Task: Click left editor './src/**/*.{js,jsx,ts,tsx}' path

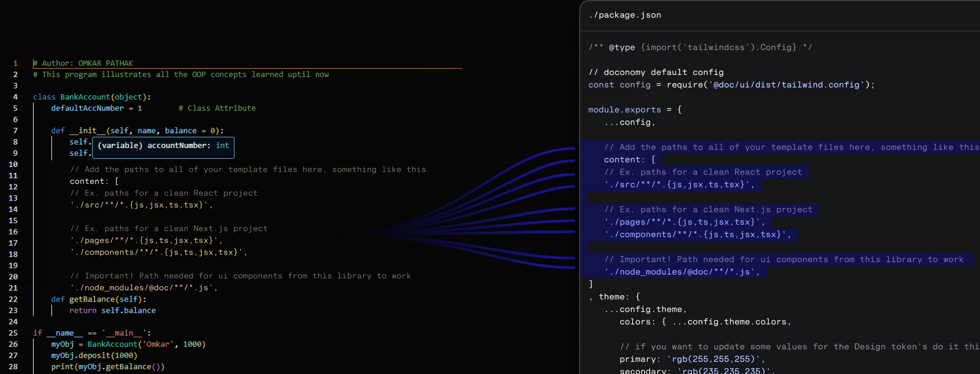Action: [x=141, y=205]
